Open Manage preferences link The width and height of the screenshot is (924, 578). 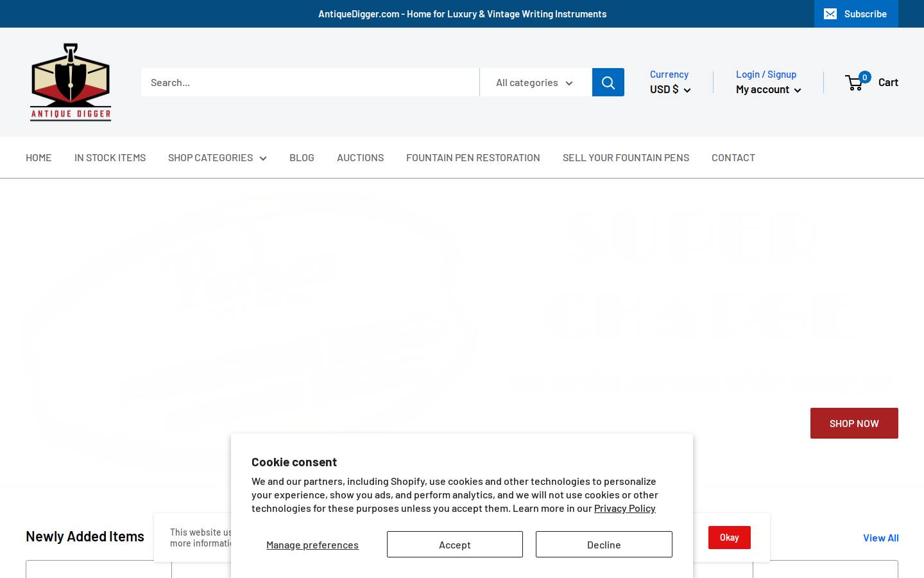tap(312, 545)
